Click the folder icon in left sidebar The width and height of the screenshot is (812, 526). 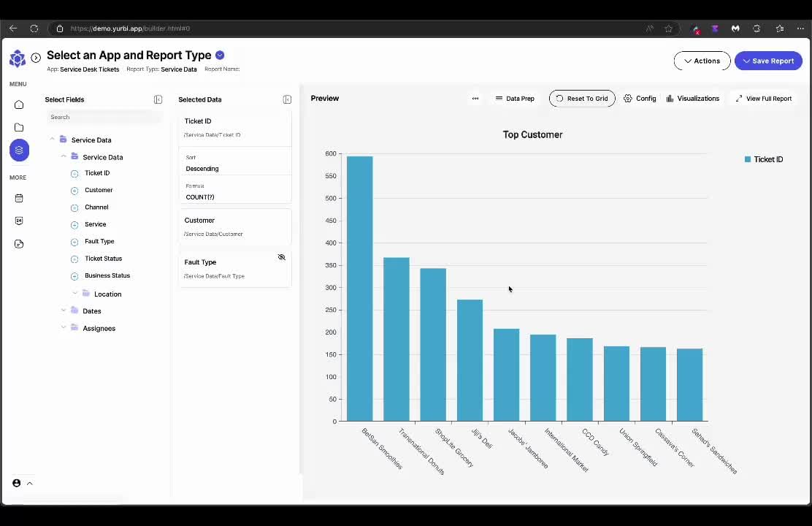(19, 128)
